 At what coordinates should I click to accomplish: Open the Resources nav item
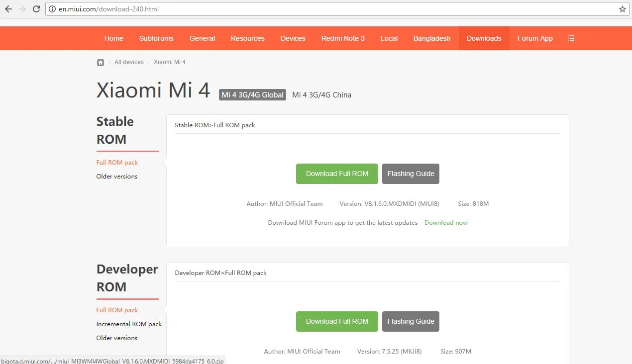click(248, 38)
